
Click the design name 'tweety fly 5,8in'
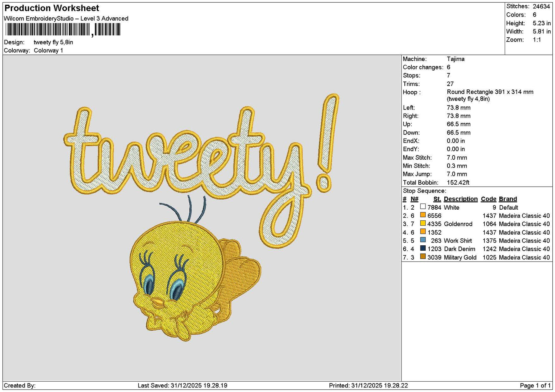pyautogui.click(x=53, y=42)
